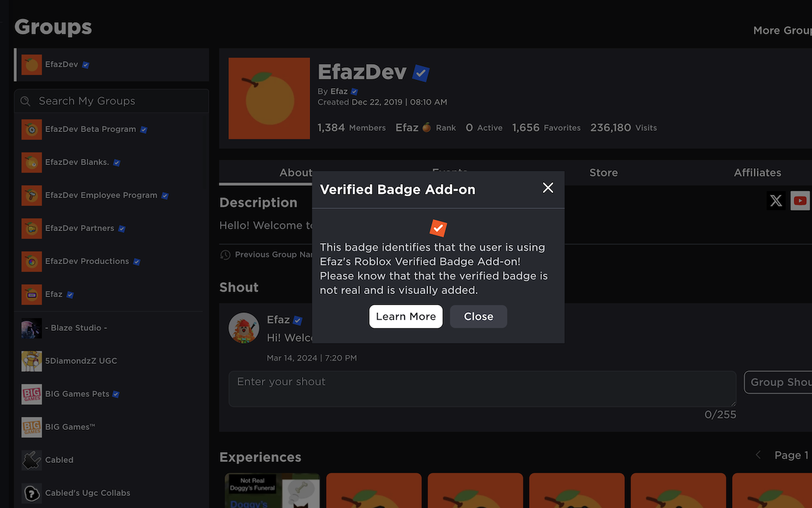The height and width of the screenshot is (508, 812).
Task: Open BIG Games Pets group
Action: coord(112,394)
